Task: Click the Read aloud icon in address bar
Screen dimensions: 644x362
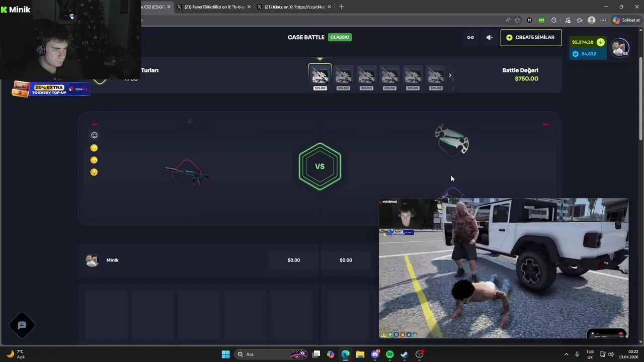Action: pos(508,20)
